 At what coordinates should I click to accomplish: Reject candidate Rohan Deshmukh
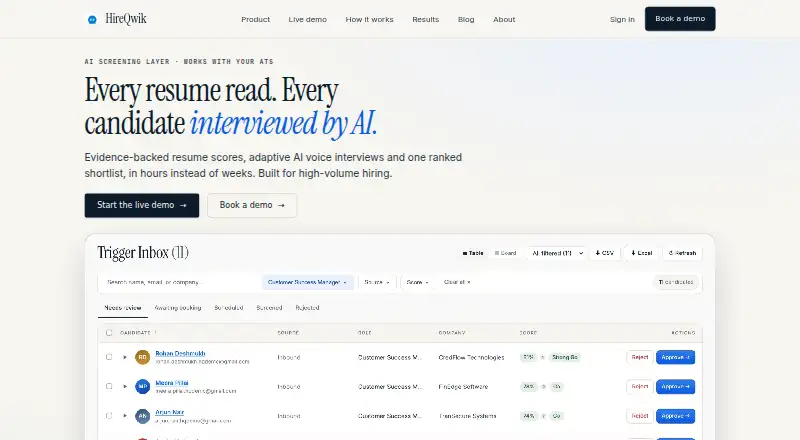[640, 357]
